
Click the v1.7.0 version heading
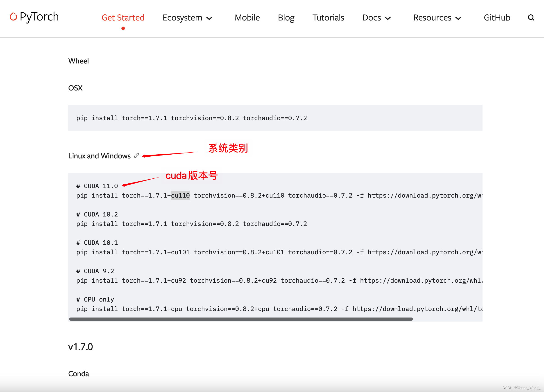[x=80, y=347]
